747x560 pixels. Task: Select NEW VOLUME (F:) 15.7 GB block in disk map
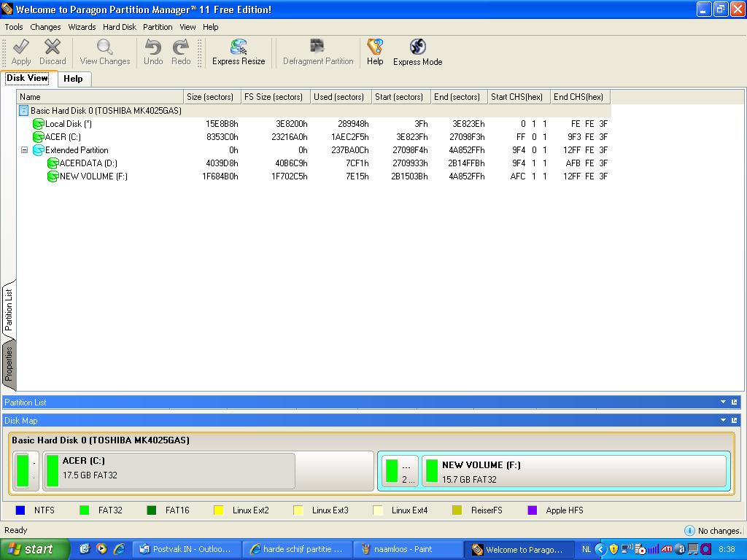(x=574, y=472)
